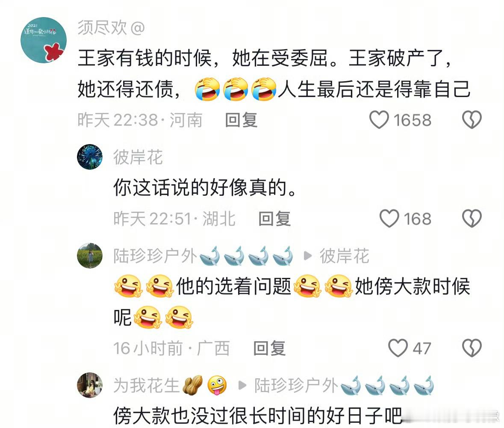Open 须尽欢's teal profile avatar

pyautogui.click(x=44, y=40)
